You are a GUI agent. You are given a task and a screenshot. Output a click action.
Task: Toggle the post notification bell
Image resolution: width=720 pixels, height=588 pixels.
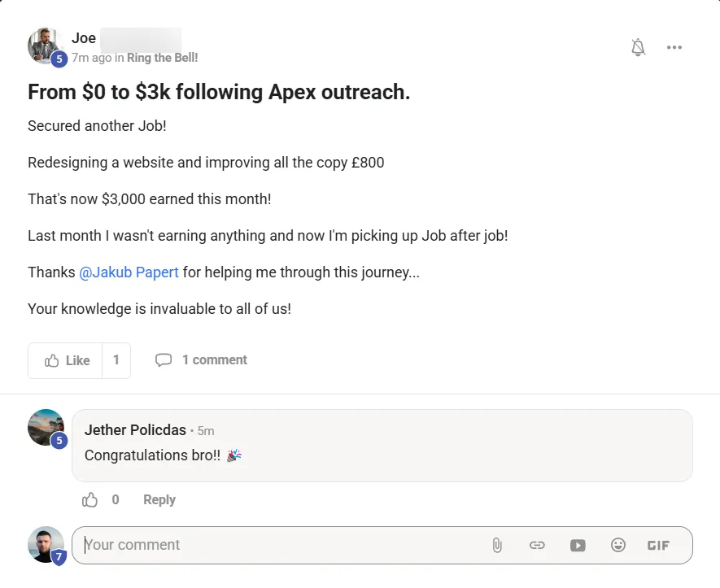click(x=638, y=47)
